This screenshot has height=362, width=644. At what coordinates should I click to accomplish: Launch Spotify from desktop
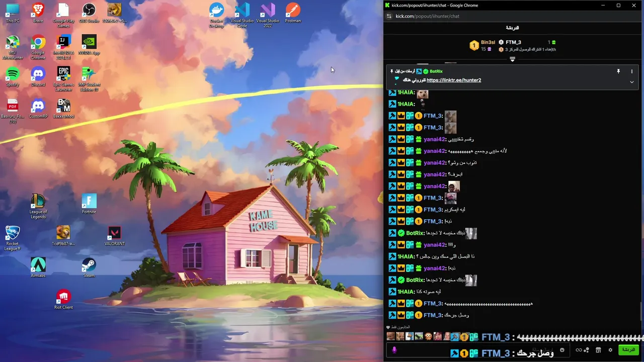tap(13, 77)
